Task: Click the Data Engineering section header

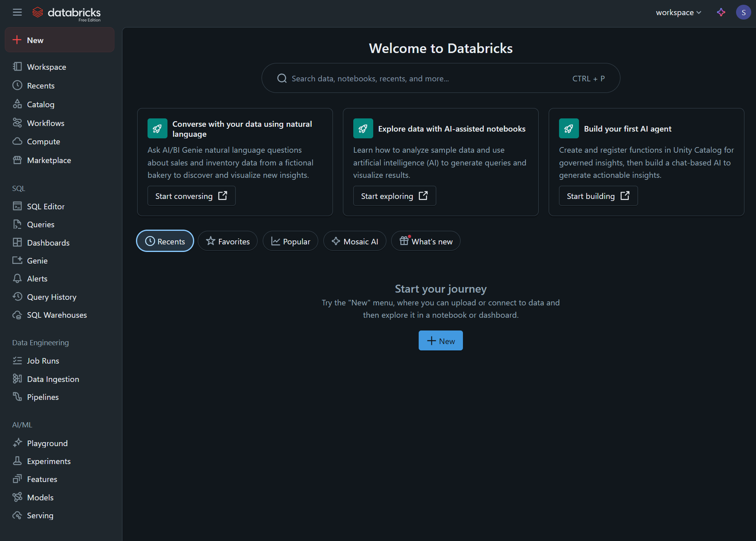Action: tap(41, 342)
